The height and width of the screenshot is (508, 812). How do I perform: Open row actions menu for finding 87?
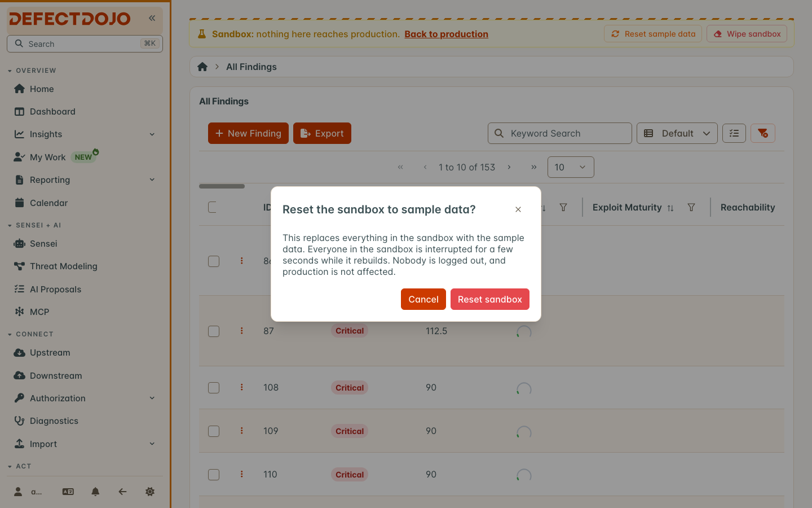click(242, 331)
